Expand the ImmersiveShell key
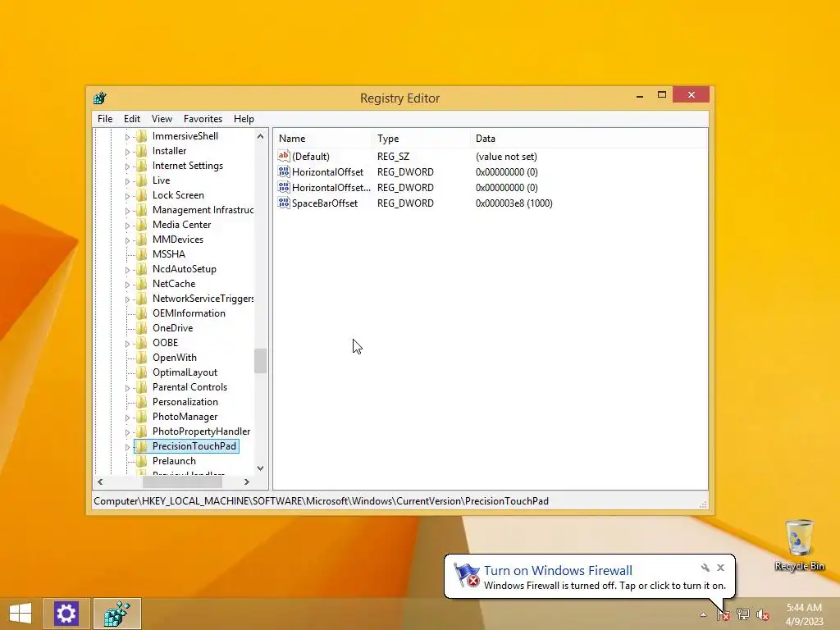Screen dimensions: 840x630 [127, 137]
